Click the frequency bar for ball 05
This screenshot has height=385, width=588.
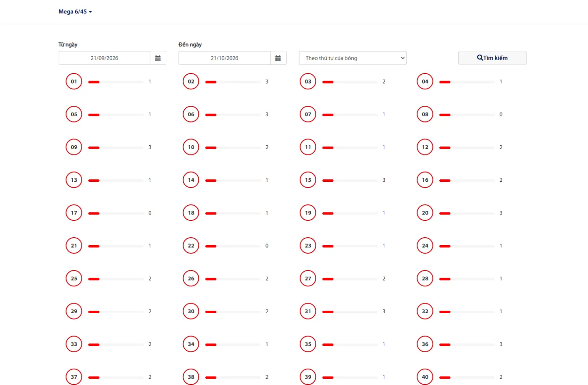click(x=116, y=115)
